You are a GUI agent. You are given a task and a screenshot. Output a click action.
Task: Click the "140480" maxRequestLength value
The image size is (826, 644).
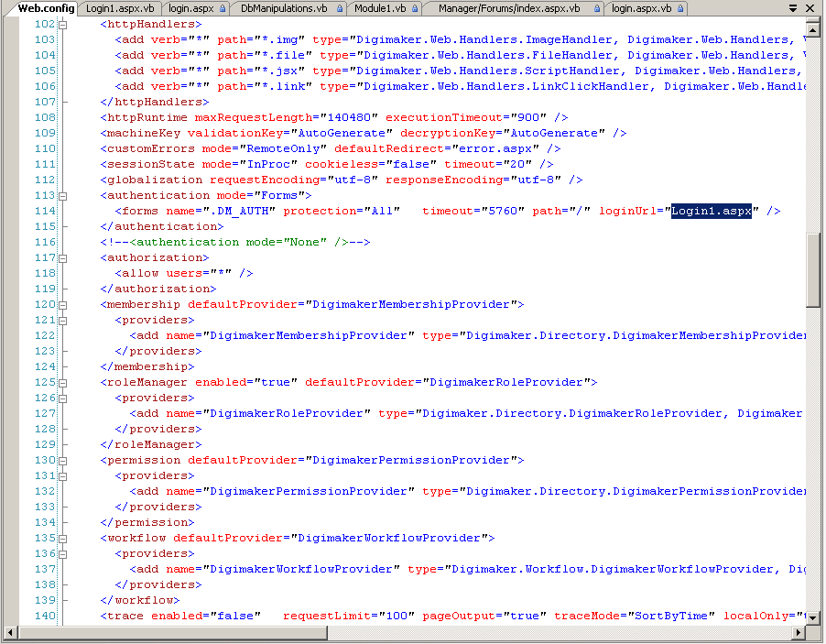coord(349,117)
